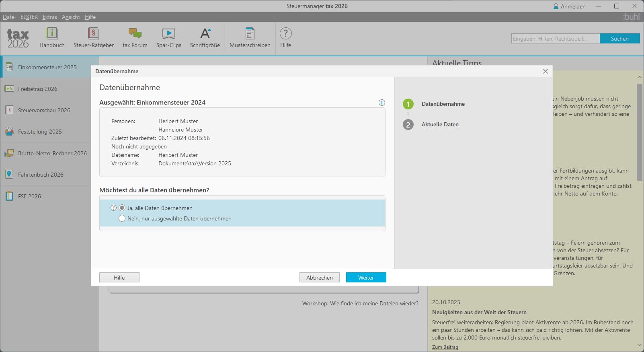
Task: Click the search input field
Action: 555,39
